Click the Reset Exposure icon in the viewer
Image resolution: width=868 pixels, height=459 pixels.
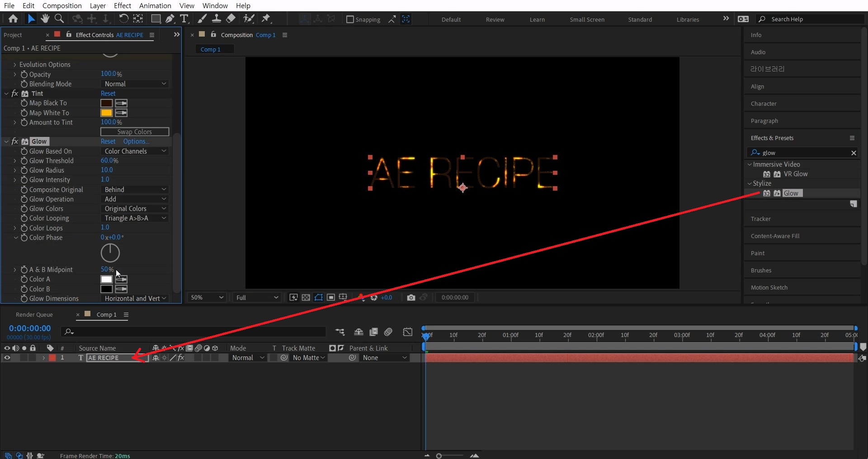click(374, 297)
